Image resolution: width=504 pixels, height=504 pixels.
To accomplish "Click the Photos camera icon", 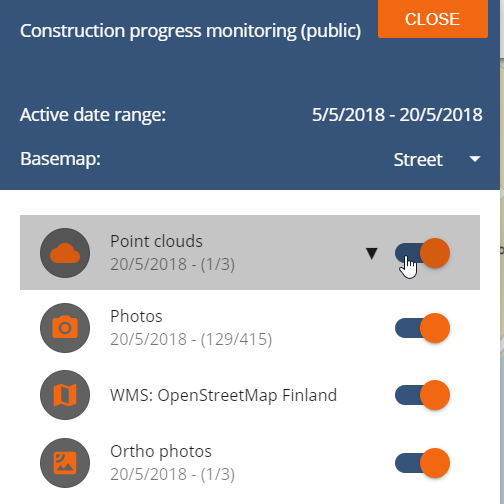I will pos(65,328).
